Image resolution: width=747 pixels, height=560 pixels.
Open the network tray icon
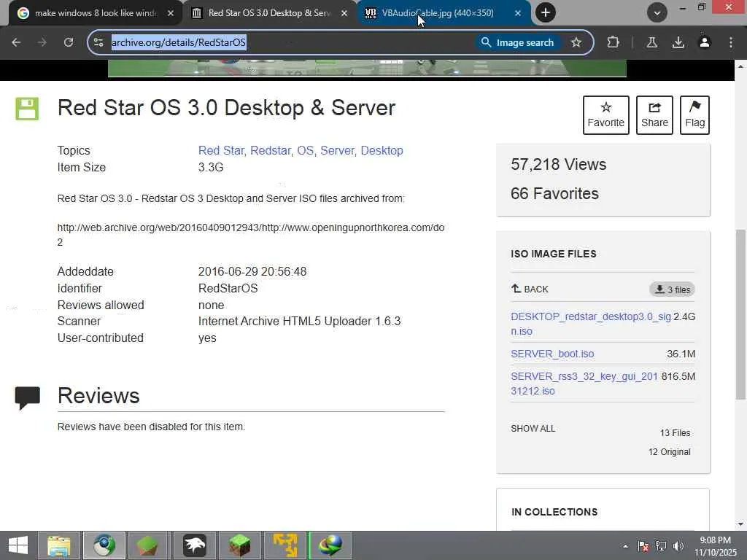[x=661, y=546]
